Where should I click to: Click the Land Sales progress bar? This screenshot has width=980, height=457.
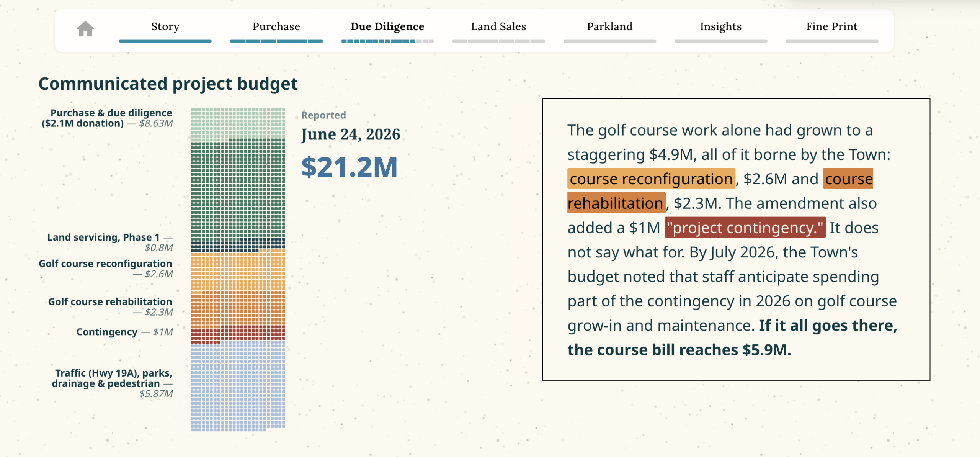coord(498,41)
